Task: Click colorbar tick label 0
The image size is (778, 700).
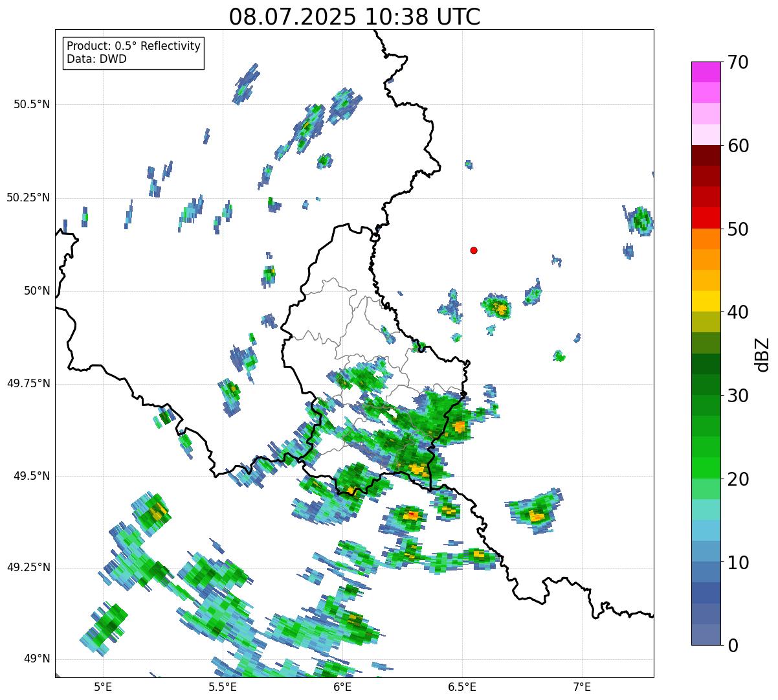Action: (x=732, y=646)
